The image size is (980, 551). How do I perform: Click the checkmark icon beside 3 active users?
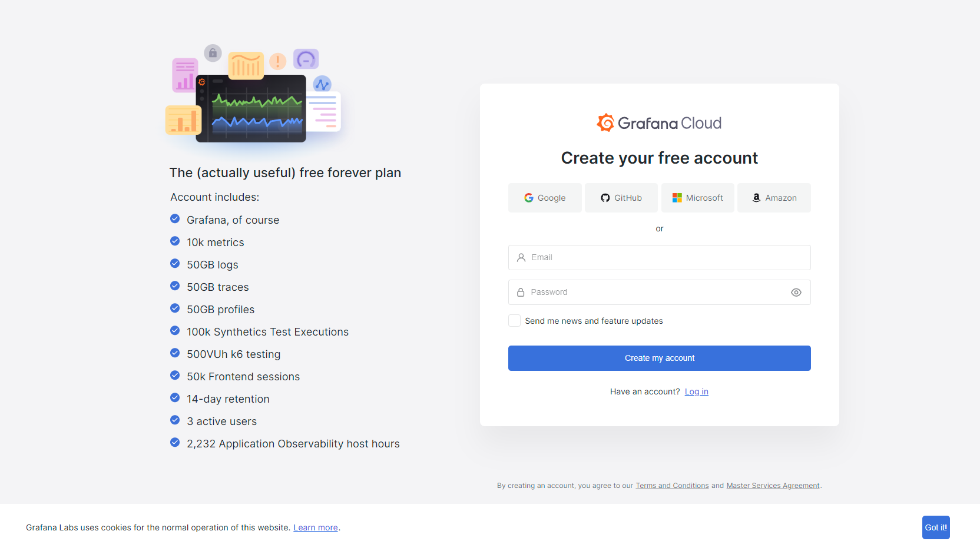[x=175, y=420]
